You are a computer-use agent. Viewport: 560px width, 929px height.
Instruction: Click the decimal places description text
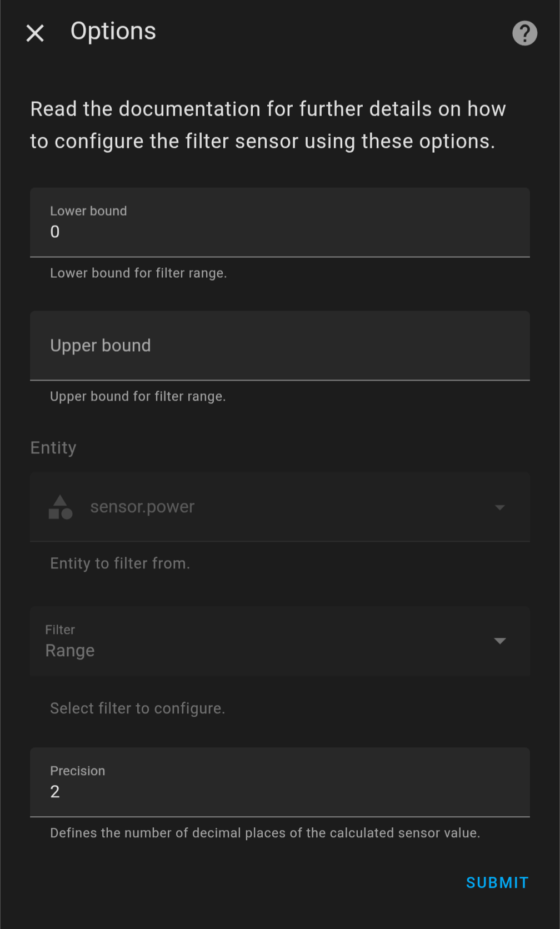click(x=265, y=833)
